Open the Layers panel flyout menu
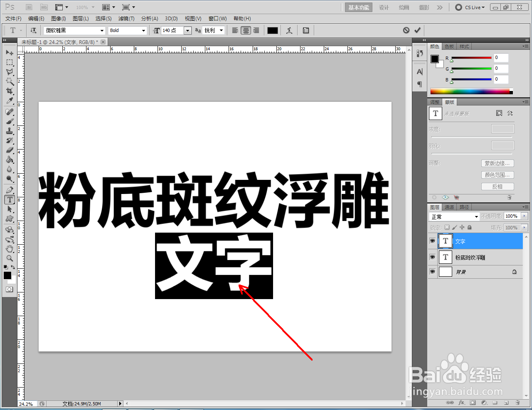Image resolution: width=532 pixels, height=410 pixels. [x=526, y=207]
